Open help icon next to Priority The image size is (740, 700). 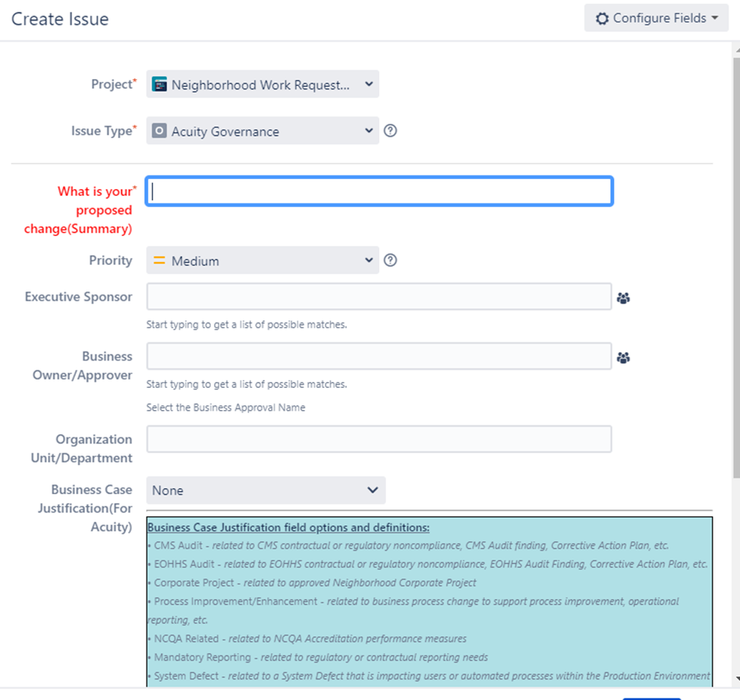[390, 260]
